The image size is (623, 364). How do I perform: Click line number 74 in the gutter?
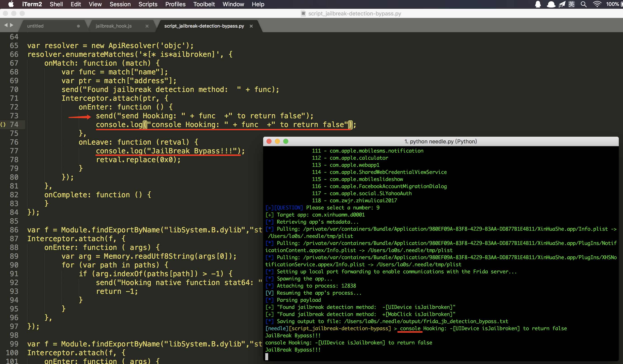tap(14, 125)
